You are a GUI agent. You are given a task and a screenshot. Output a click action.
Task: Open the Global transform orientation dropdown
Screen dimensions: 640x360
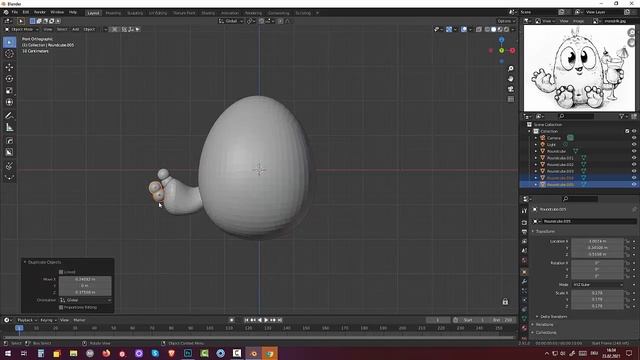click(231, 21)
